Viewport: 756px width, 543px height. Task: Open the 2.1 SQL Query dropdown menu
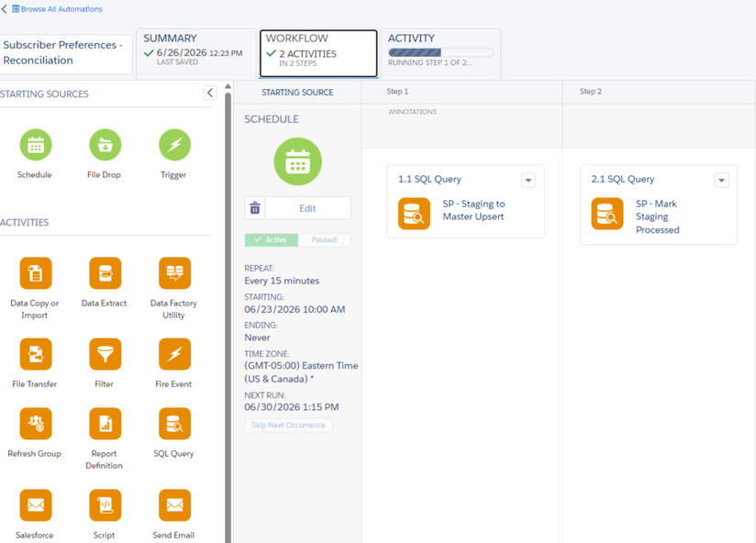(722, 180)
